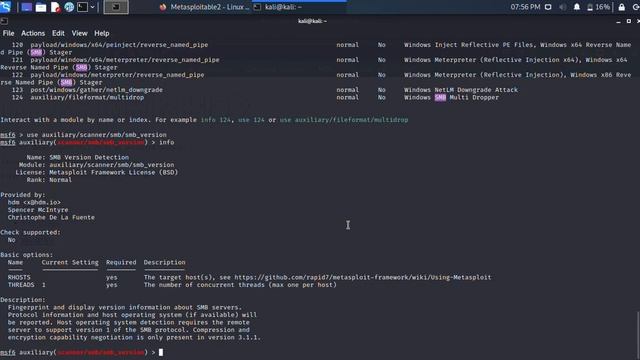
Task: Open the battery 16% indicator
Action: point(598,7)
